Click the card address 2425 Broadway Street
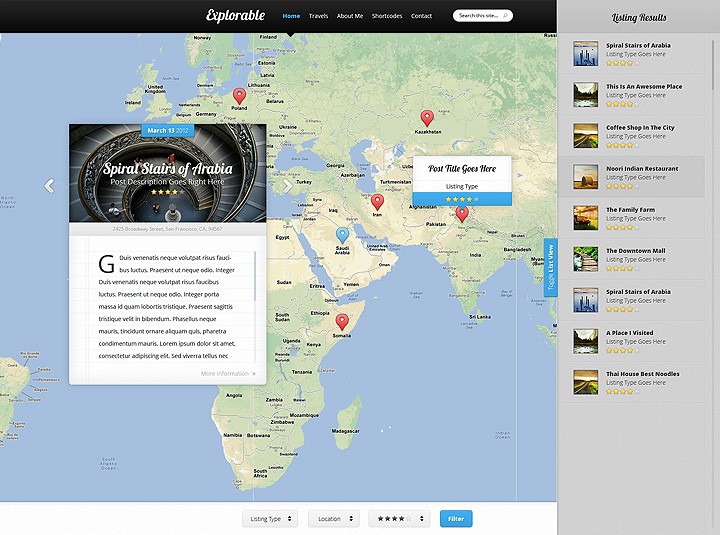Viewport: 720px width, 535px height. tap(167, 229)
